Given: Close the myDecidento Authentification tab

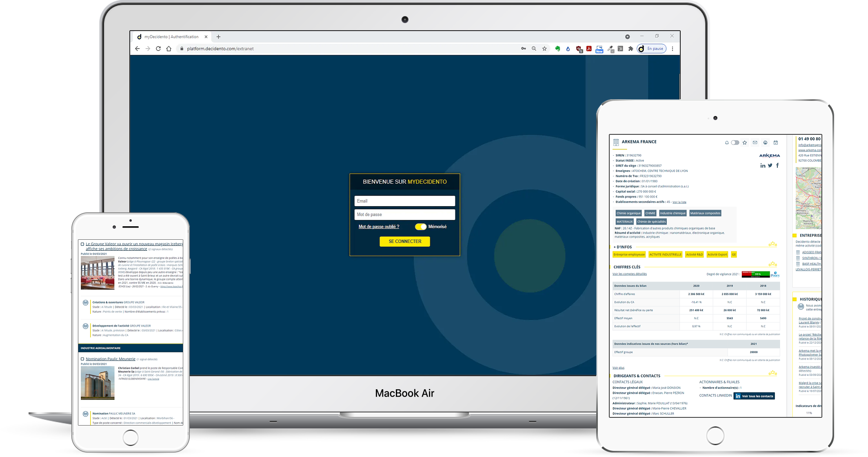Looking at the screenshot, I should 206,37.
